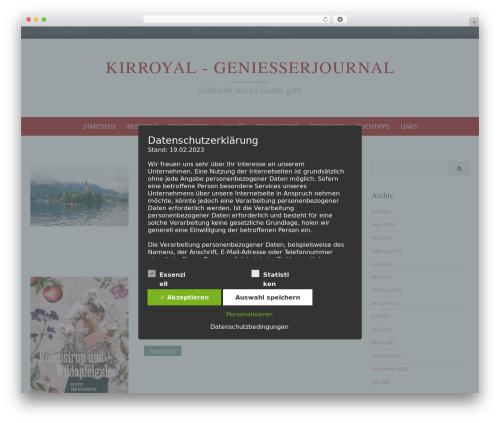Screen dimensions: 500x423
Task: Open the Januar 2022 archive link
Action: (x=385, y=303)
